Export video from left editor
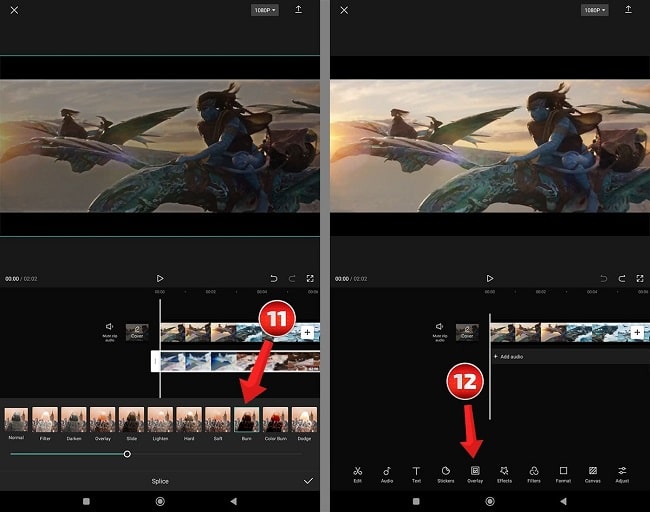The image size is (650, 512). click(298, 10)
